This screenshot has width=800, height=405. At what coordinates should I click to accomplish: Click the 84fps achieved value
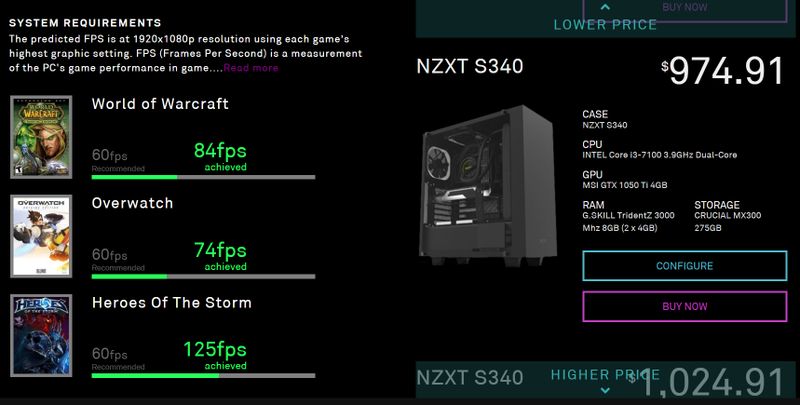[220, 156]
